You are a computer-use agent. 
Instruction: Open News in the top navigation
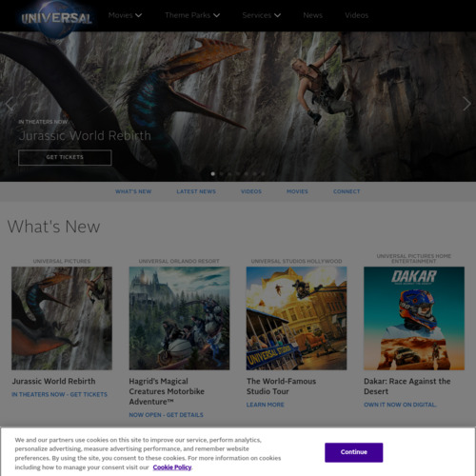(x=312, y=15)
